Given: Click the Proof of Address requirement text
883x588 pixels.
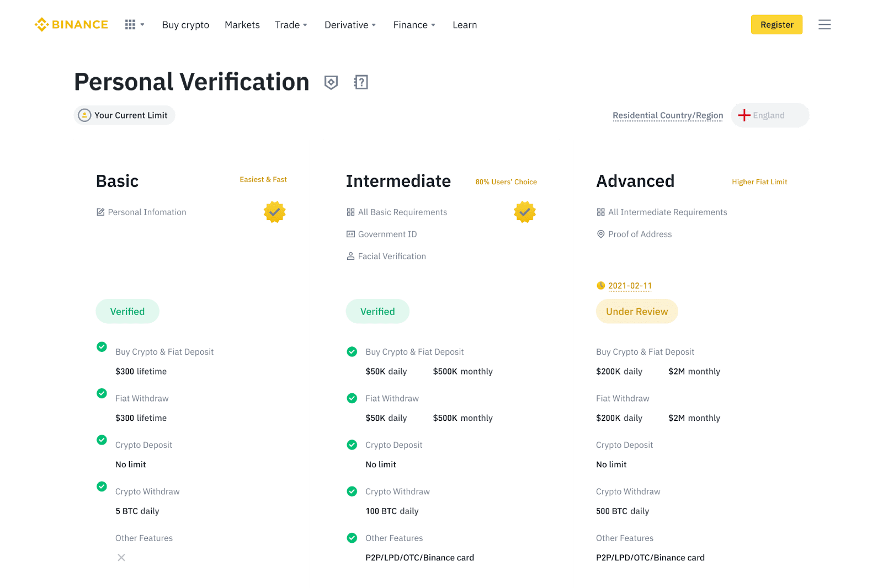Looking at the screenshot, I should coord(640,234).
